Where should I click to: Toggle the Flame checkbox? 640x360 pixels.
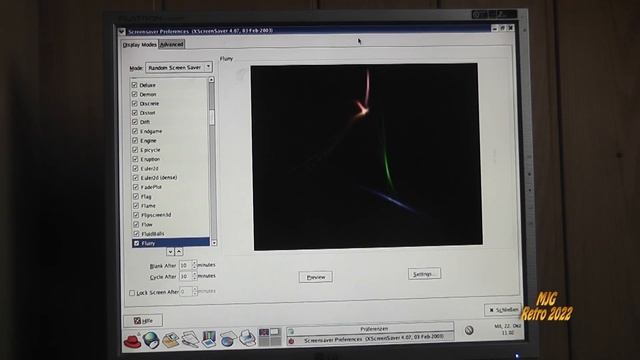click(x=136, y=206)
